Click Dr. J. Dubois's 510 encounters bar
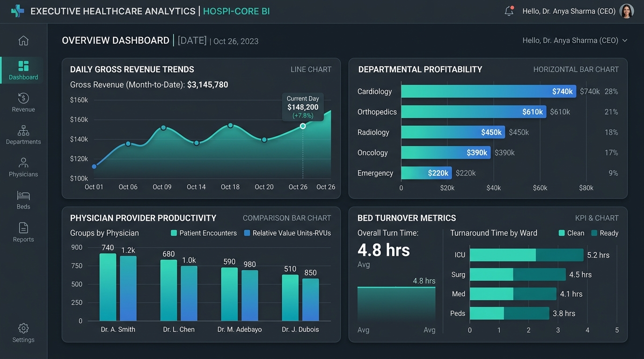Viewport: 644px width, 359px height. click(x=290, y=298)
